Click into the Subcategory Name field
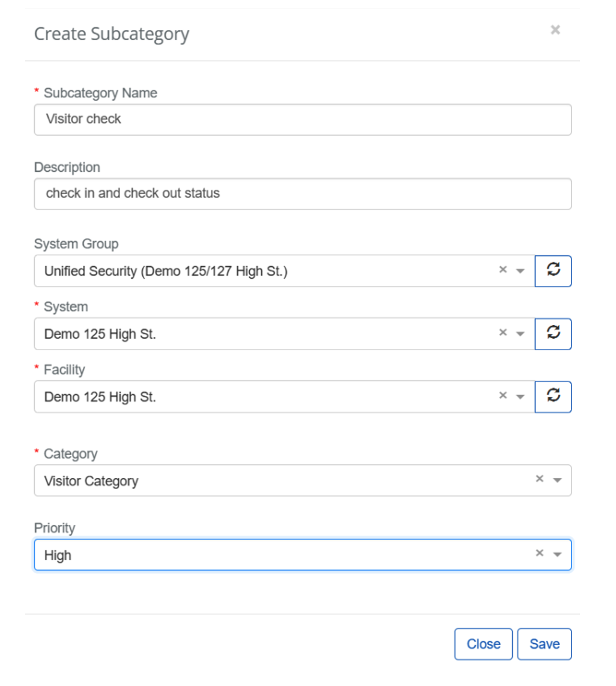 tap(303, 120)
